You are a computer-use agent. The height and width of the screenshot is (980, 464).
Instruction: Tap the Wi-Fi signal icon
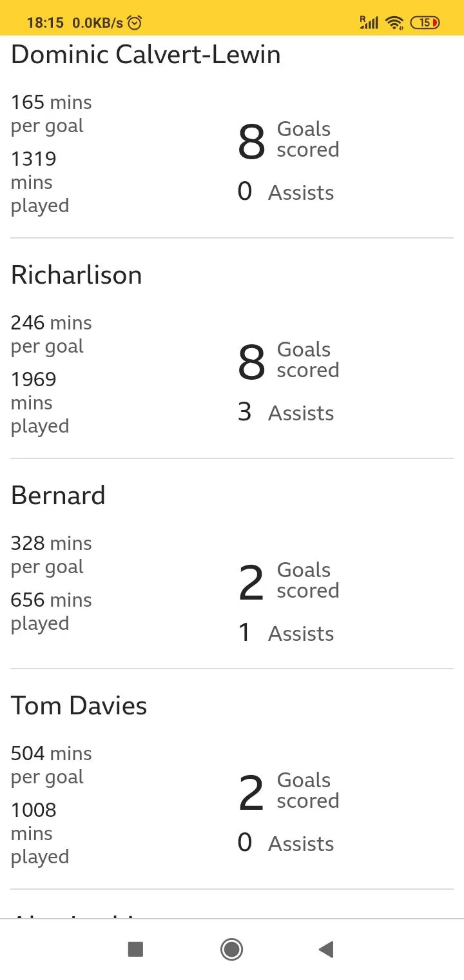pos(394,23)
